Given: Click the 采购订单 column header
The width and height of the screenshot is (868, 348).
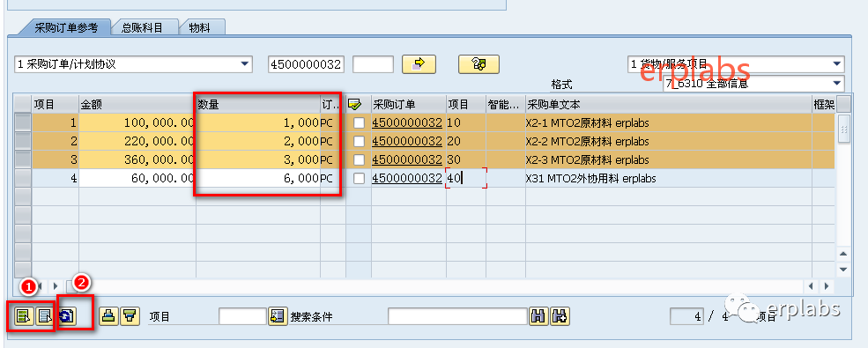Looking at the screenshot, I should tap(409, 104).
